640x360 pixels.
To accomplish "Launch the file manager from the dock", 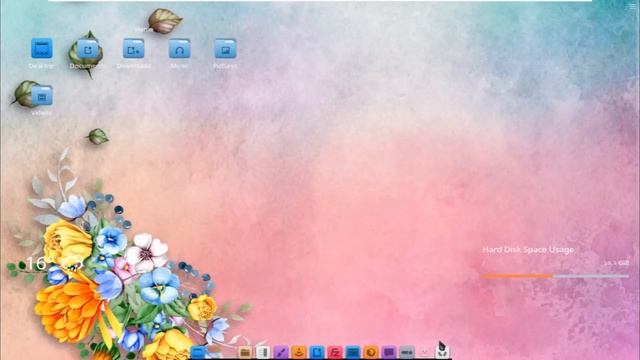I will (245, 352).
